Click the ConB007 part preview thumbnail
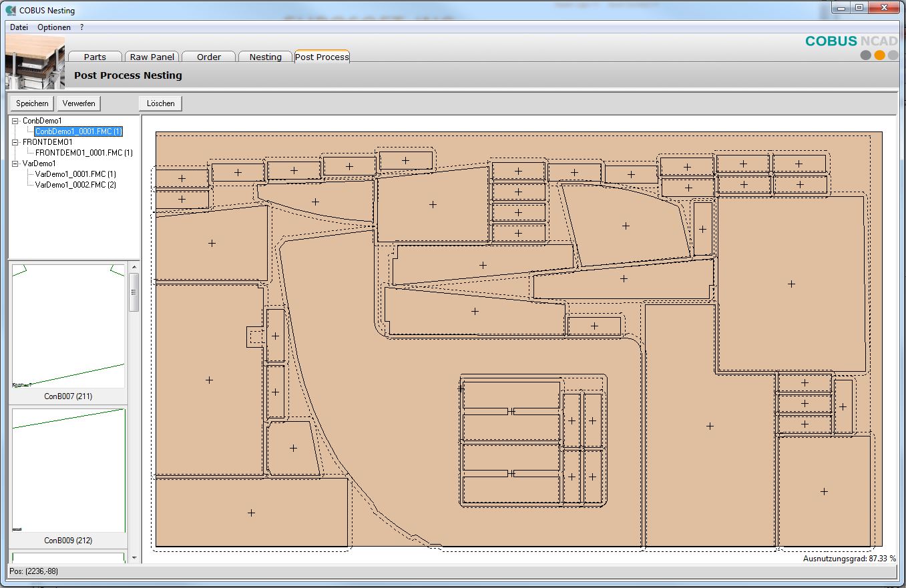The width and height of the screenshot is (906, 588). tap(67, 325)
